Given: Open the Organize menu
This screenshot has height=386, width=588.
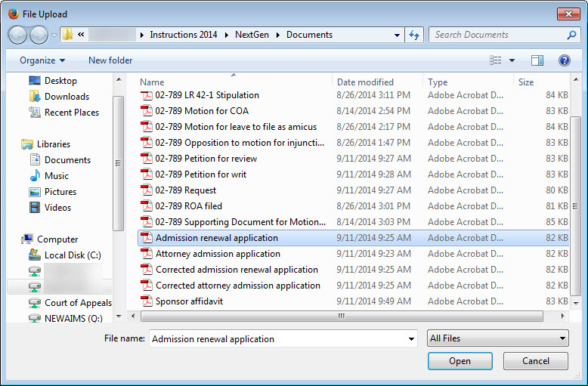Looking at the screenshot, I should 42,60.
